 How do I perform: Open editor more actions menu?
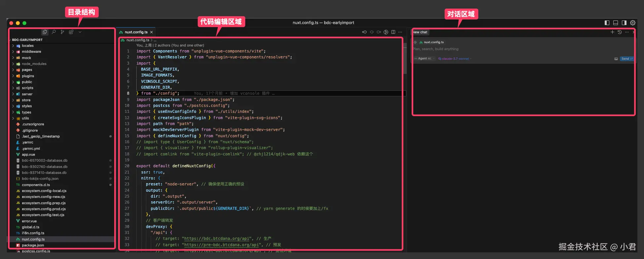[400, 32]
